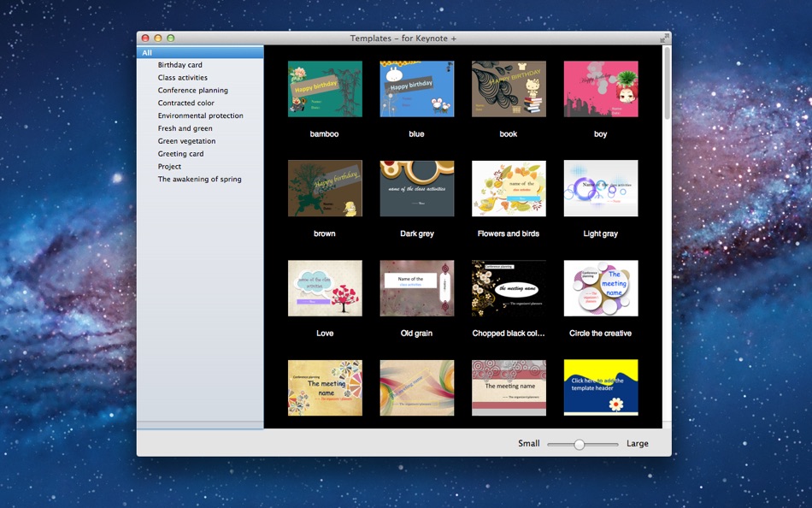Click the Dark grey class activities template
Image resolution: width=812 pixels, height=508 pixels.
(417, 188)
